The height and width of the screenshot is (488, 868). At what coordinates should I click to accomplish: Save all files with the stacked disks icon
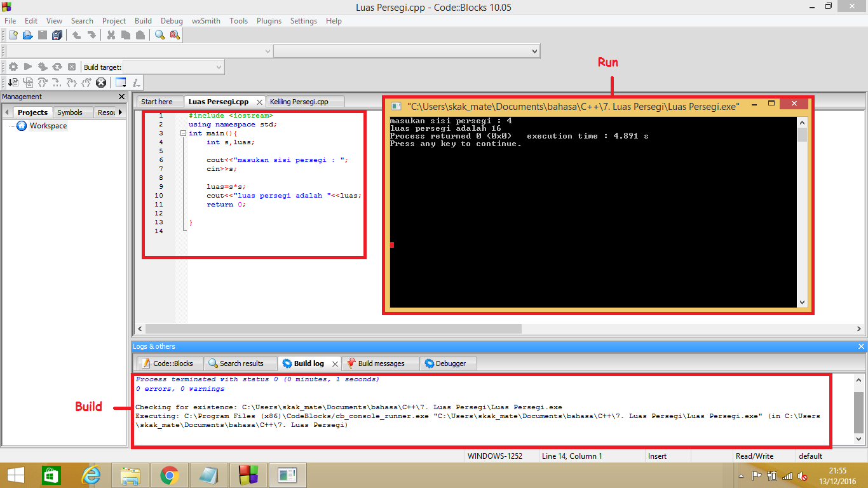tap(58, 35)
